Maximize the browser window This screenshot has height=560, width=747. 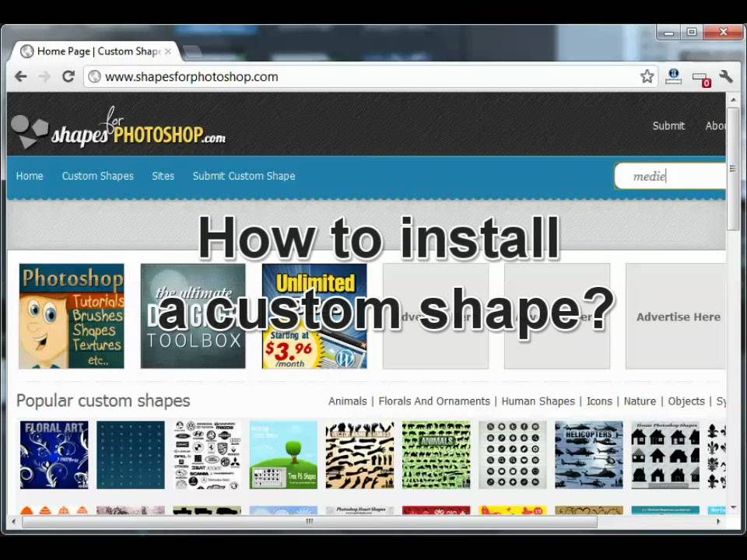click(692, 33)
